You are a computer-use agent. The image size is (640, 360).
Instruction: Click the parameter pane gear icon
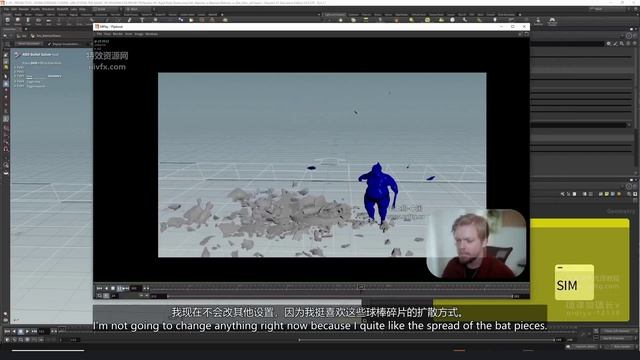point(609,43)
